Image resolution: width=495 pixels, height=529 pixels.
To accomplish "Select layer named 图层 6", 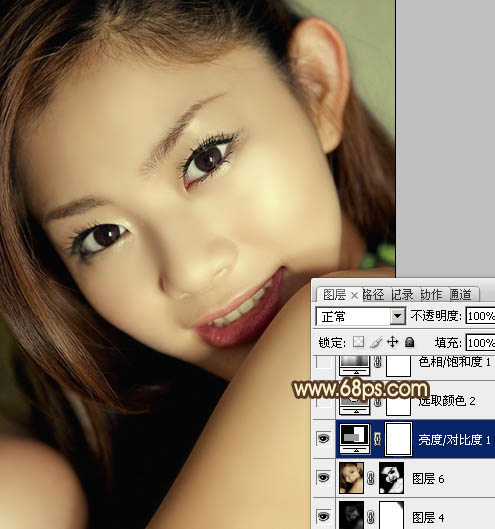I will pyautogui.click(x=428, y=479).
